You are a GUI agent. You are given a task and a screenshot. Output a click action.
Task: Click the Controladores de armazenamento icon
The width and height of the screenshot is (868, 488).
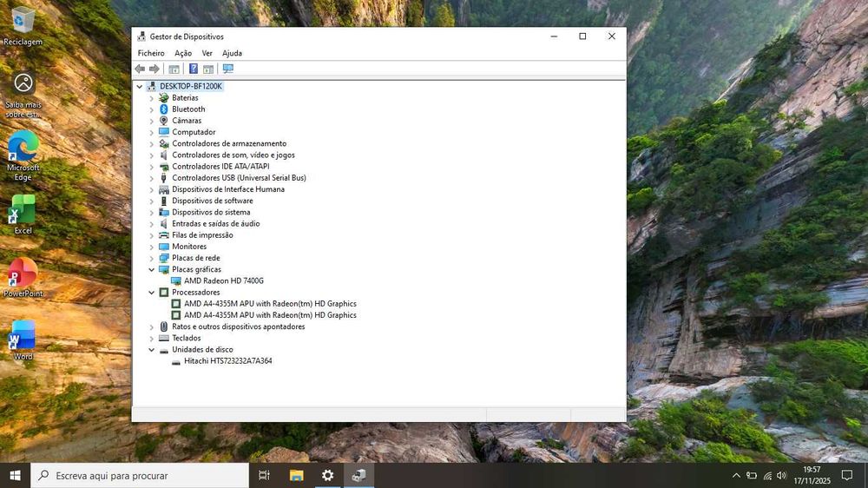(x=164, y=143)
